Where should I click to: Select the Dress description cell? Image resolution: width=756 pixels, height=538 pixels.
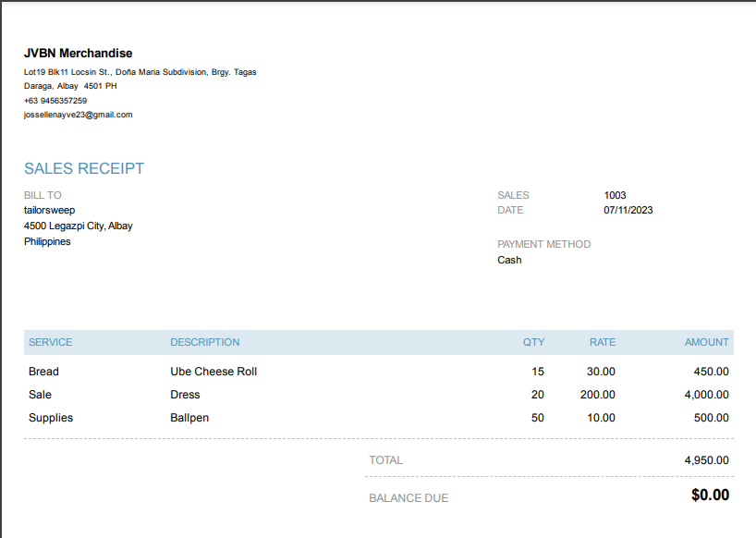(x=185, y=395)
